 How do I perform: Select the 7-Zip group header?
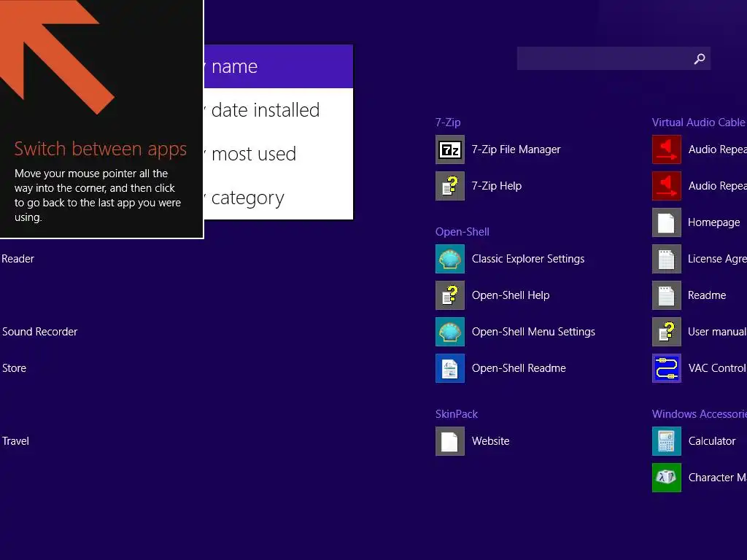[x=448, y=122]
